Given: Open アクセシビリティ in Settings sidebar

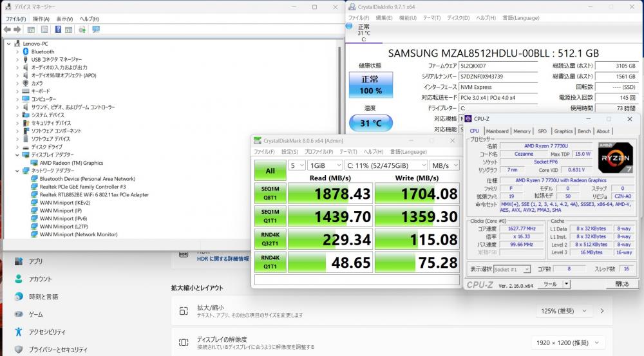Looking at the screenshot, I should [x=47, y=332].
